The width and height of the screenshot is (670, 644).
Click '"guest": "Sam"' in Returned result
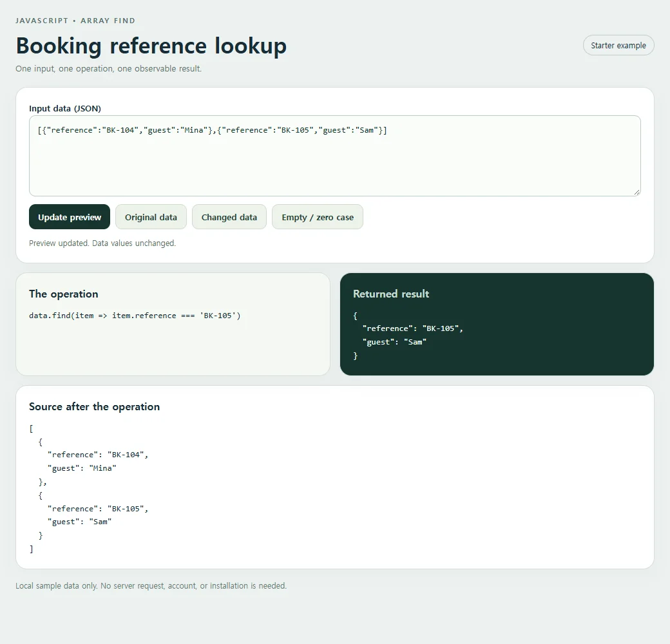click(394, 342)
